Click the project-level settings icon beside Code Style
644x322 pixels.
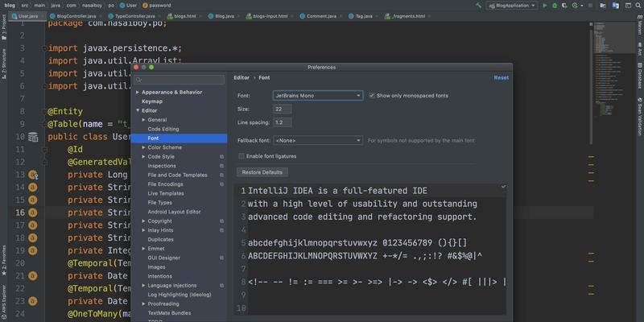(x=222, y=157)
